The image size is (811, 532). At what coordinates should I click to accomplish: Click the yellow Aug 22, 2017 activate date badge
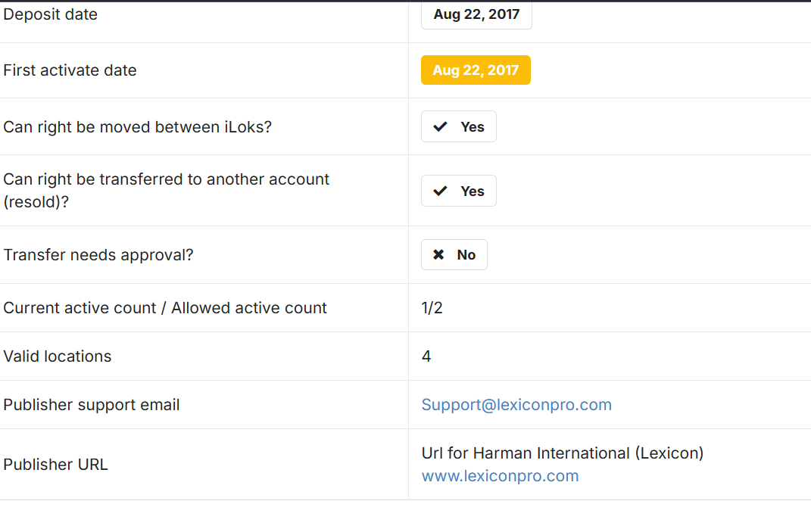pyautogui.click(x=476, y=70)
